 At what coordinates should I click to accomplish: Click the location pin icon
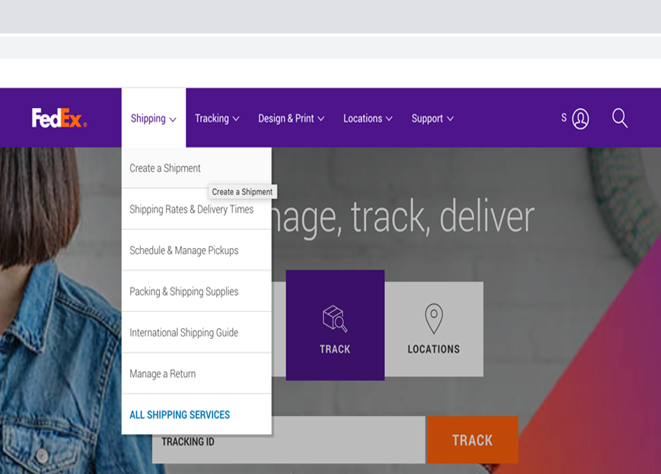(434, 319)
